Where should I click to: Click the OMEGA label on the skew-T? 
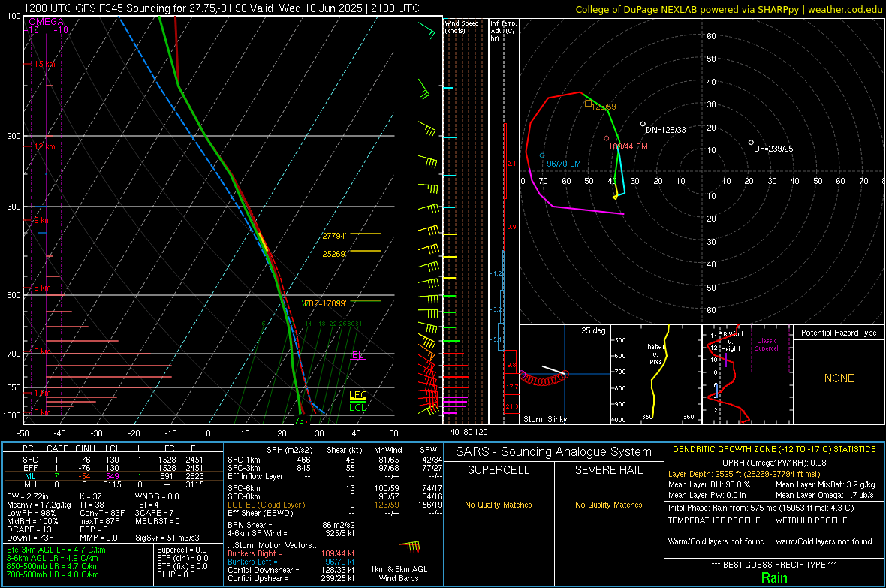[x=47, y=22]
